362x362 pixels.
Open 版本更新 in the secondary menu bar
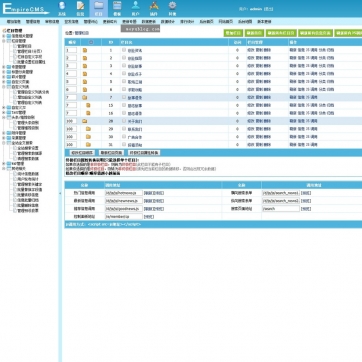tap(264, 22)
